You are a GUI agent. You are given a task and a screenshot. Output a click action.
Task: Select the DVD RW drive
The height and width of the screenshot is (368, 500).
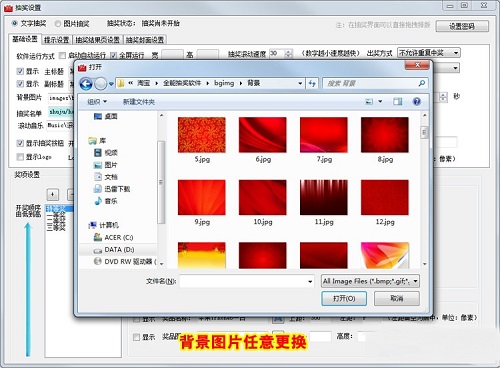click(125, 261)
